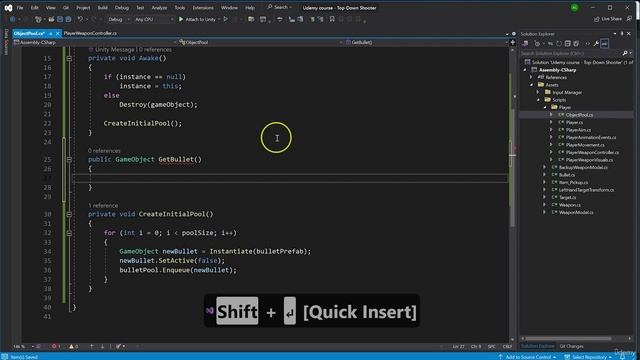The width and height of the screenshot is (640, 360).
Task: Open the Project menu
Action: [83, 8]
